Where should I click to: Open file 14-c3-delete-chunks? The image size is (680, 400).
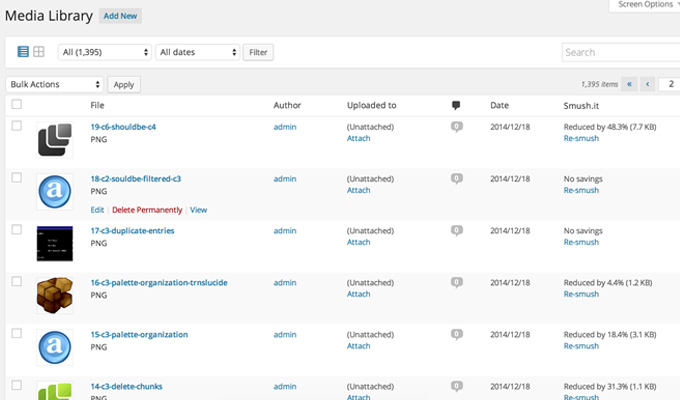click(x=126, y=387)
